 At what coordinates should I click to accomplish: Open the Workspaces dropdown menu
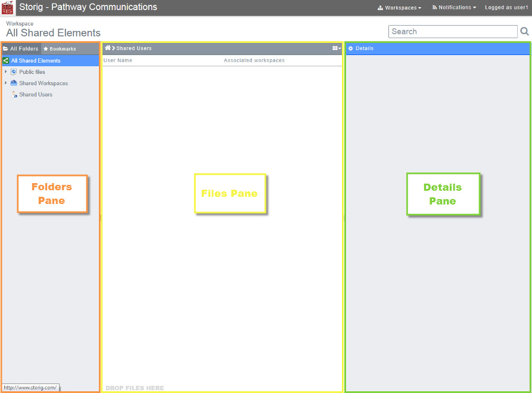(x=400, y=8)
